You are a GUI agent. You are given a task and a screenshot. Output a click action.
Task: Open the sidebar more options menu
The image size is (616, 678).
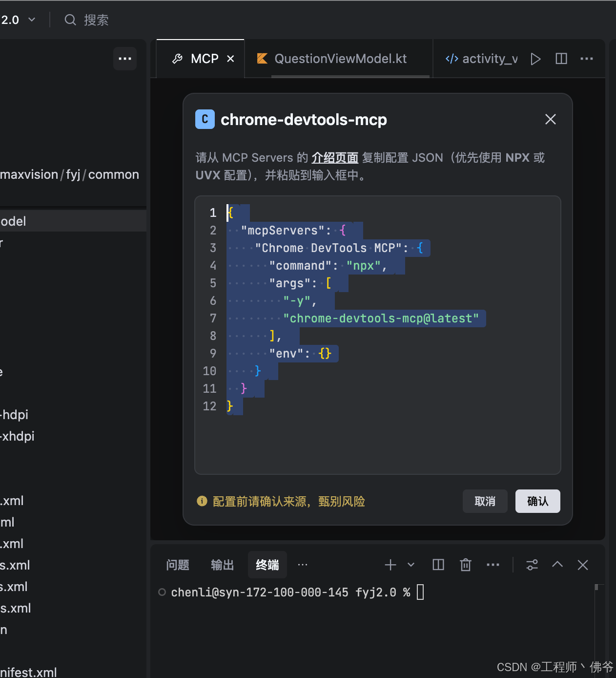[125, 59]
